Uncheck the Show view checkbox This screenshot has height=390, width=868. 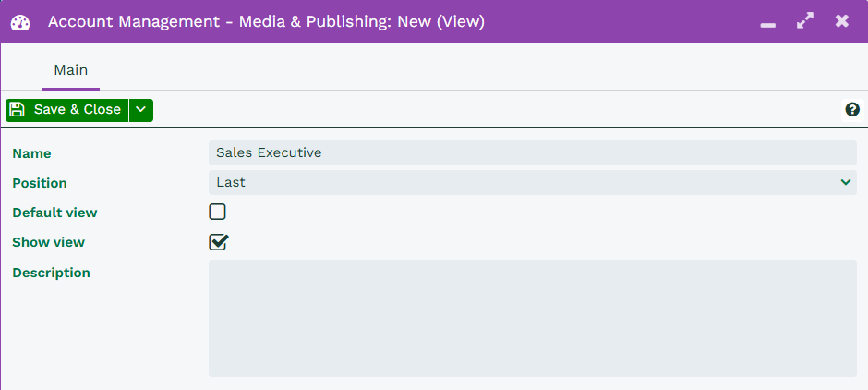(x=218, y=242)
